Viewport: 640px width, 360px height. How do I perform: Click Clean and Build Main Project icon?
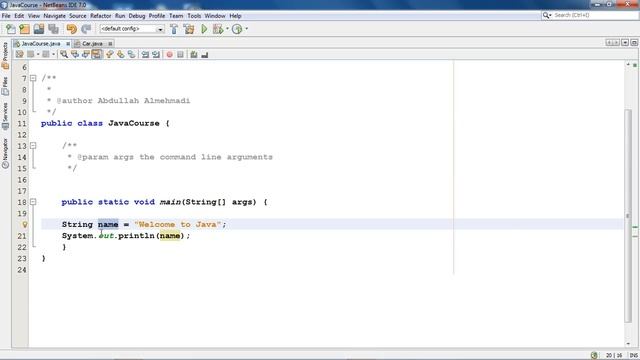coord(189,29)
